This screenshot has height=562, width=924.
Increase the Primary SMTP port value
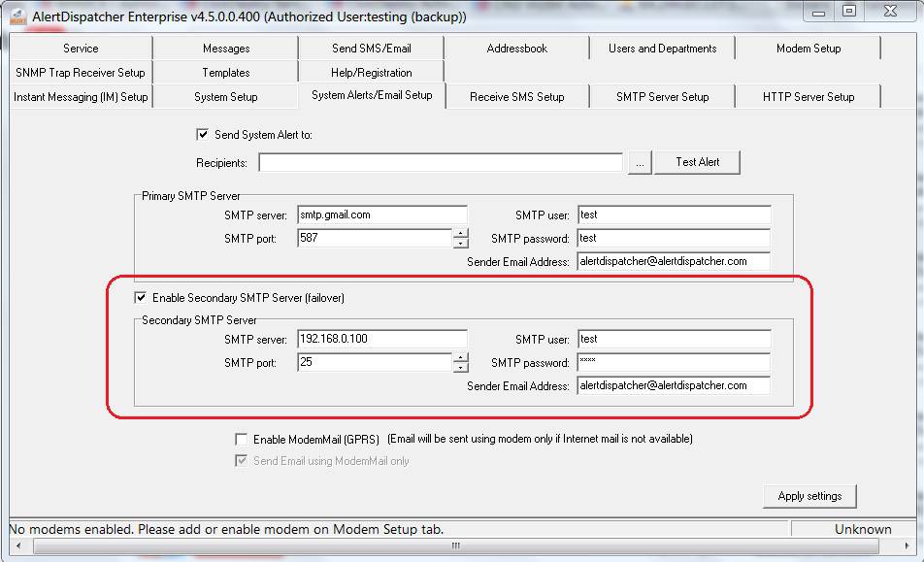click(x=461, y=233)
